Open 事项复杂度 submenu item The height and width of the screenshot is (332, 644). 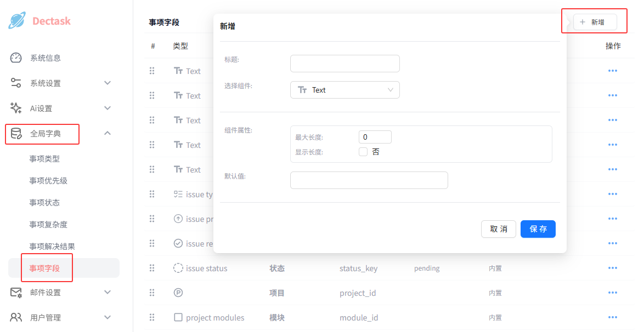(x=48, y=225)
